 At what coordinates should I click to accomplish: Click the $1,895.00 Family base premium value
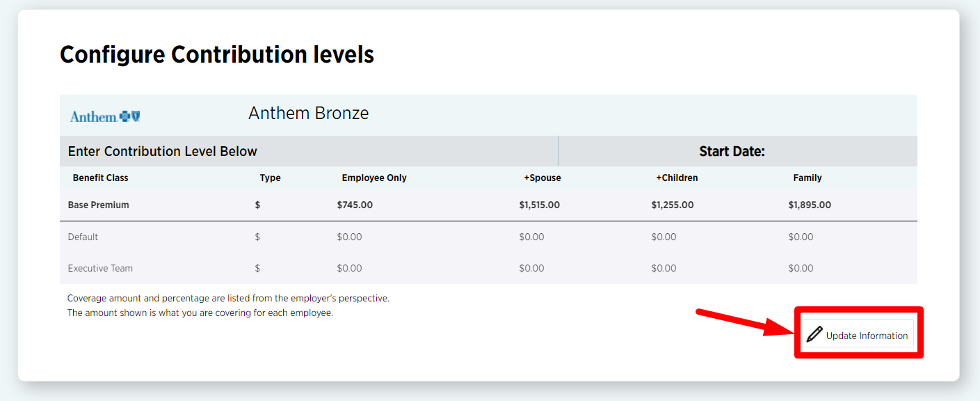[809, 205]
